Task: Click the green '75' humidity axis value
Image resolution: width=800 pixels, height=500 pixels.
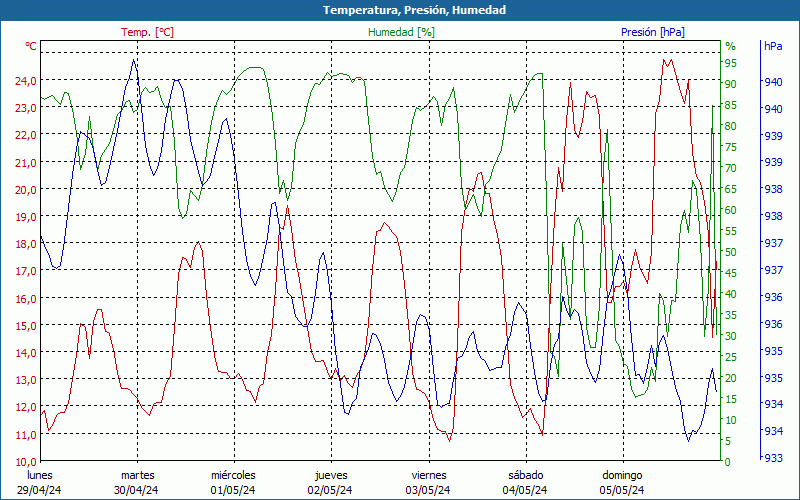Action: click(x=731, y=147)
